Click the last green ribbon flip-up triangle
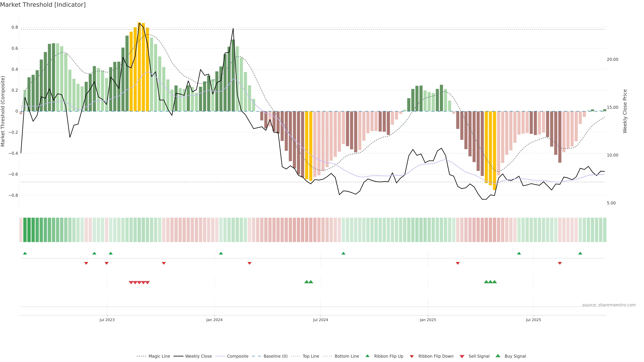The image size is (644, 362). pyautogui.click(x=580, y=253)
